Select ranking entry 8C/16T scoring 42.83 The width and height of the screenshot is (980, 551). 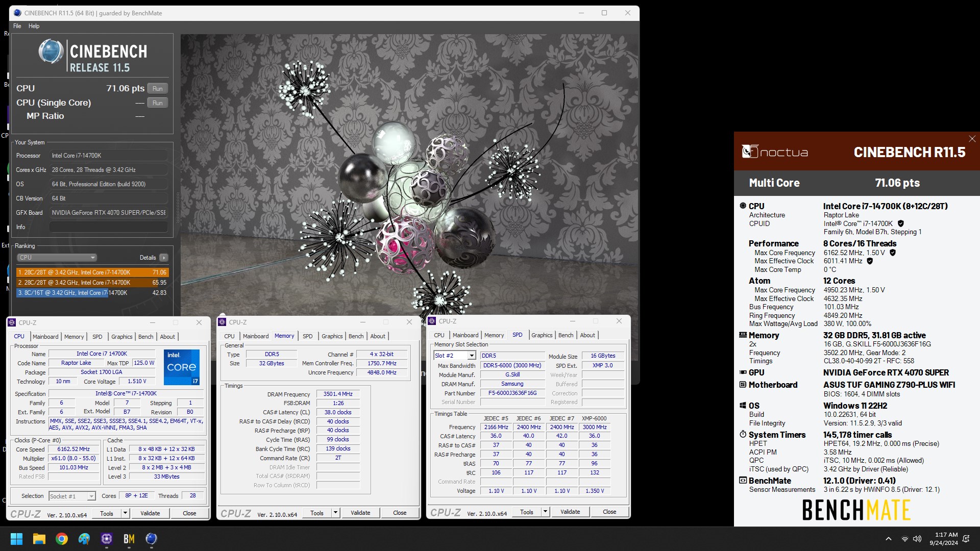(92, 293)
